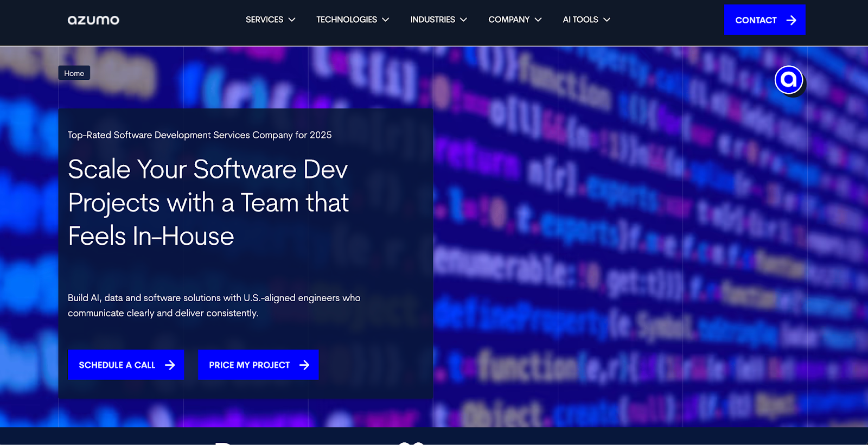Expand the chevron next to Company
Image resolution: width=868 pixels, height=445 pixels.
(x=538, y=20)
